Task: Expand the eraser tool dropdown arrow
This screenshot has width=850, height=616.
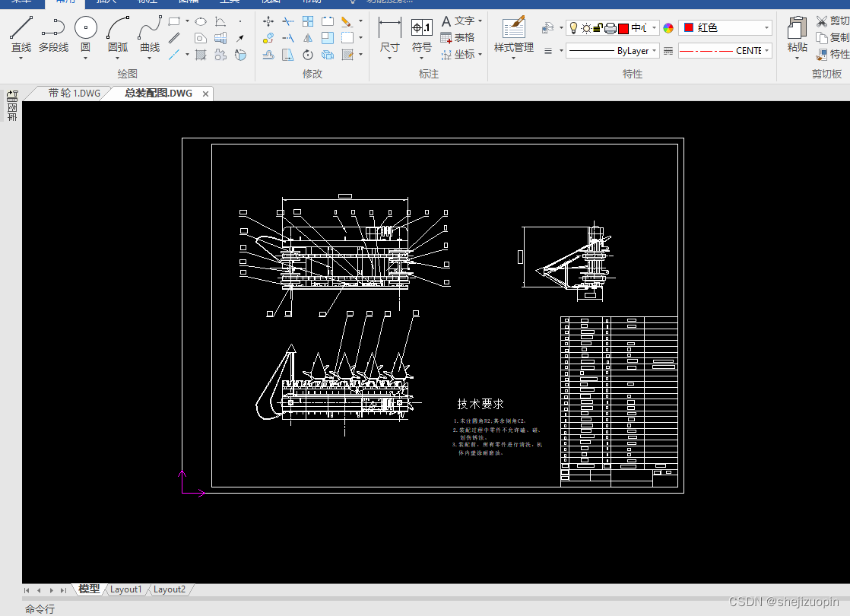Action: [x=360, y=22]
